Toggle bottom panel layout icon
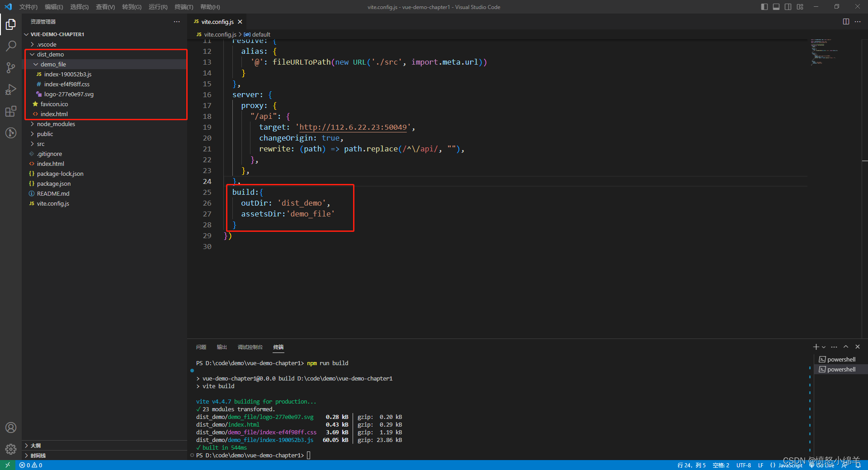The width and height of the screenshot is (868, 470). click(x=776, y=7)
